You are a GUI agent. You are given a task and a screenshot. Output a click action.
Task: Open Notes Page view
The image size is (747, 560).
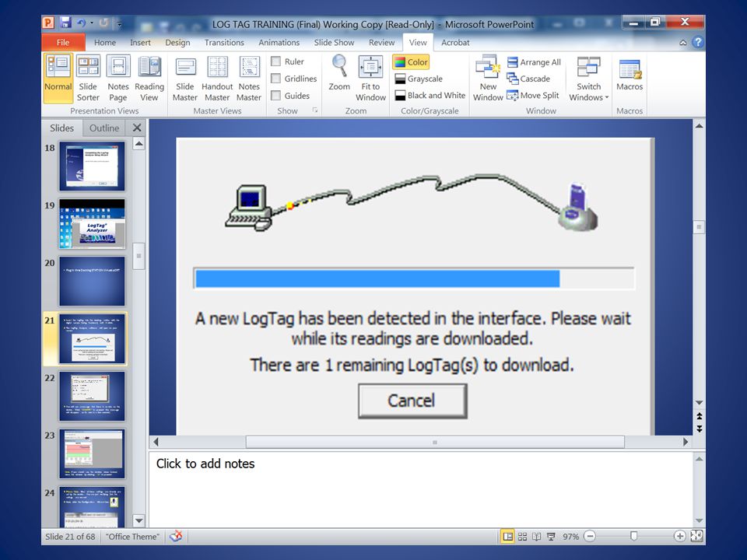117,78
